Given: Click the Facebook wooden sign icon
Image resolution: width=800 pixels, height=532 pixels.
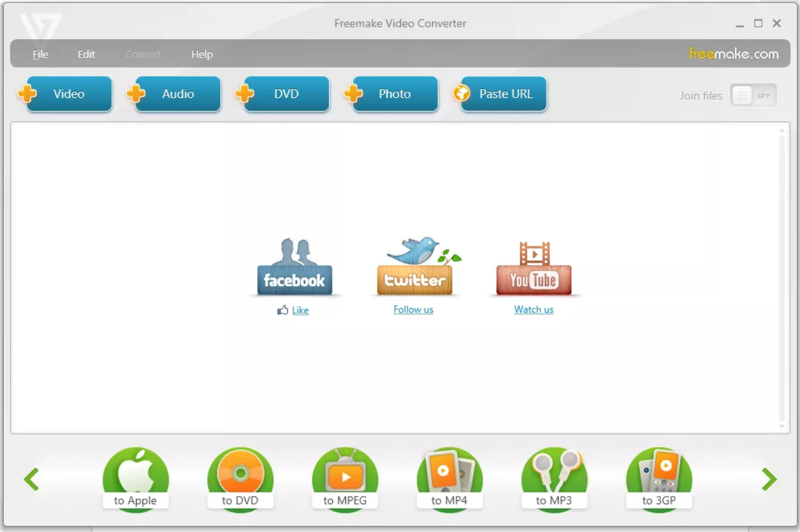Looking at the screenshot, I should 294,267.
